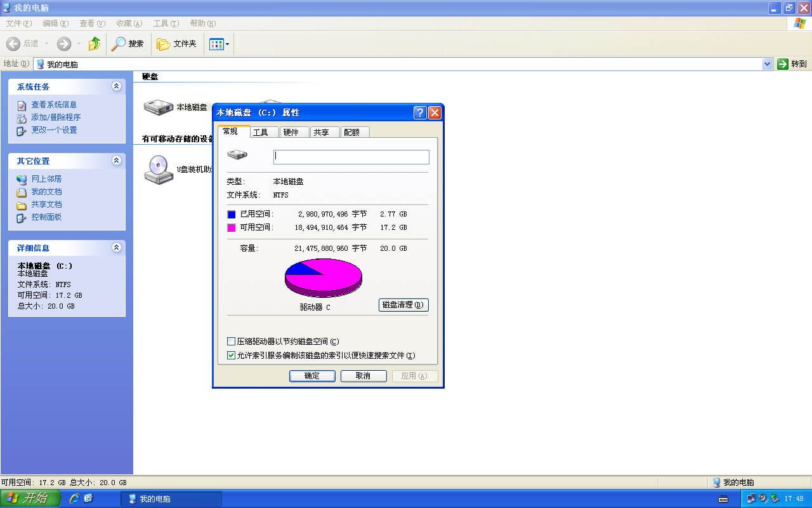Click the forward navigation arrow icon
Image resolution: width=812 pixels, height=508 pixels.
(63, 44)
